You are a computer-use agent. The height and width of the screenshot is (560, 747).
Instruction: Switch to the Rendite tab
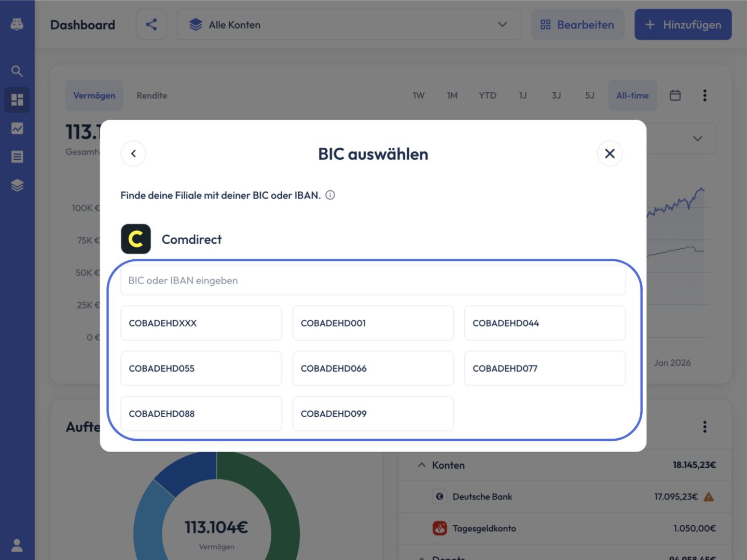pos(152,95)
